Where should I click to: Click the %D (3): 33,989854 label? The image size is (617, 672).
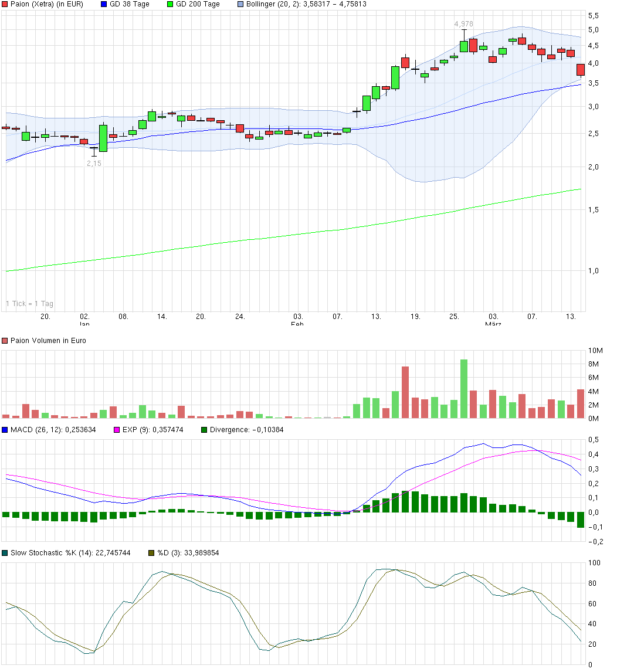pos(188,553)
